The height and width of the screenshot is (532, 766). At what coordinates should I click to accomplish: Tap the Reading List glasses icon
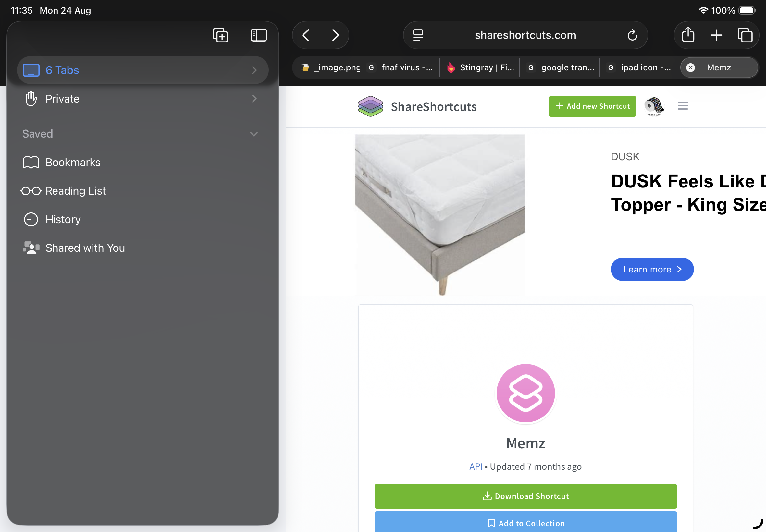coord(31,191)
